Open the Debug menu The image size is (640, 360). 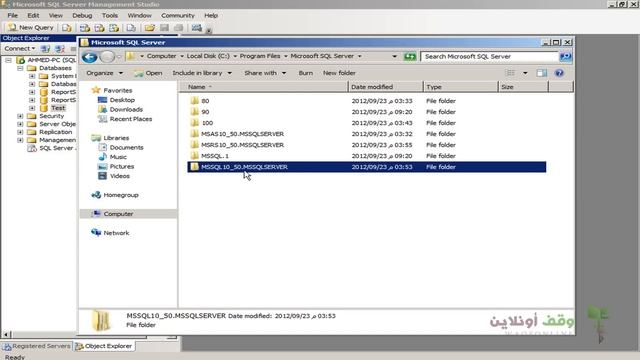[82, 16]
